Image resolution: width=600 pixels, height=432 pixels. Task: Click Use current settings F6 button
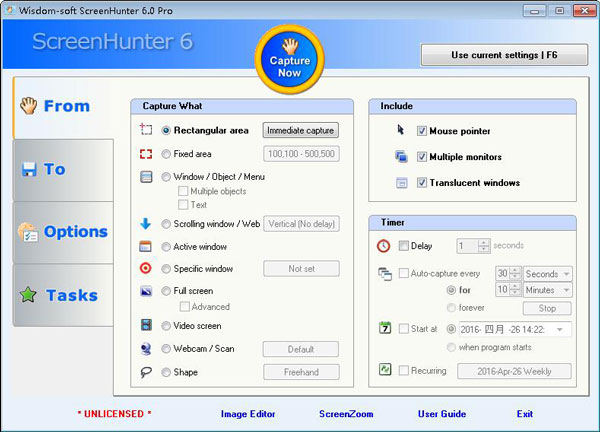pos(504,55)
